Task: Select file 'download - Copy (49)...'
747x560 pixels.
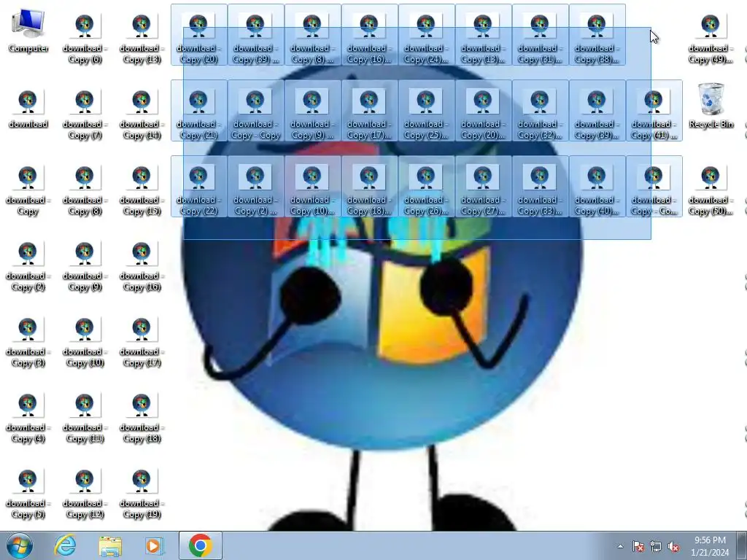Action: point(711,39)
